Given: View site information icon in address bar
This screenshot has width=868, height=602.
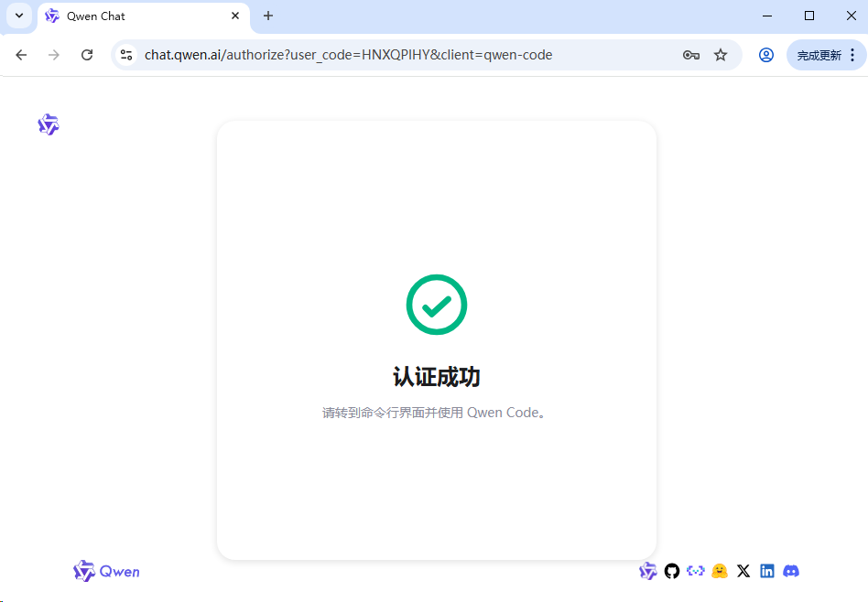Looking at the screenshot, I should click(127, 55).
